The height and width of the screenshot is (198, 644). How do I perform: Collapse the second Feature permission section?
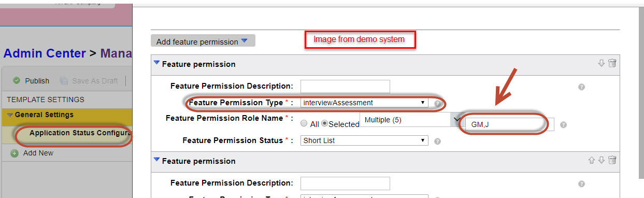156,160
